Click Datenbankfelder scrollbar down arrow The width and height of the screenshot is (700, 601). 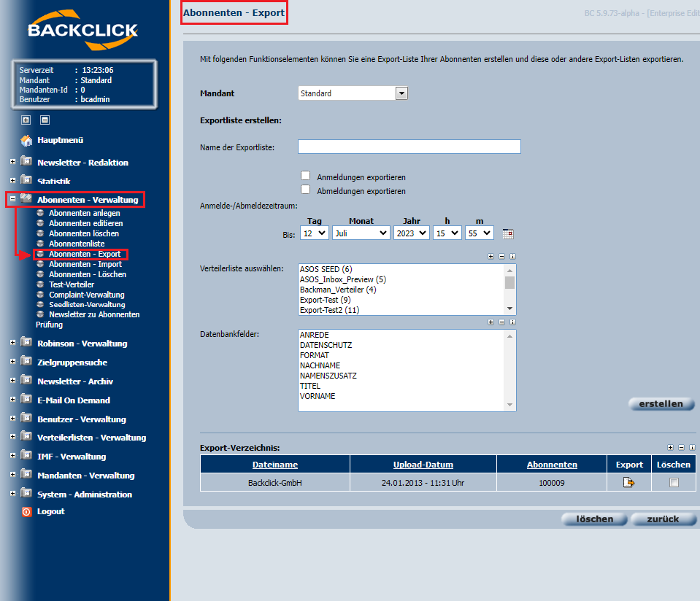509,405
